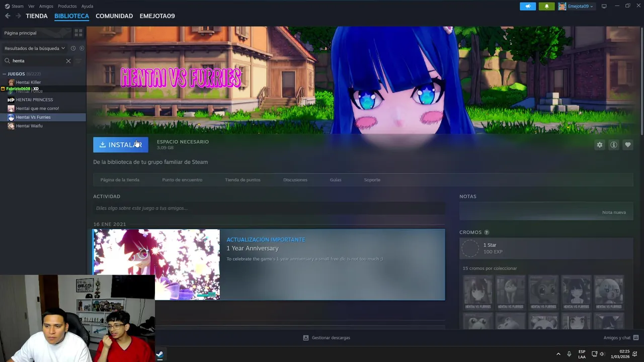Viewport: 644px width, 362px height.
Task: Select the last trading card in first row
Action: point(609,292)
